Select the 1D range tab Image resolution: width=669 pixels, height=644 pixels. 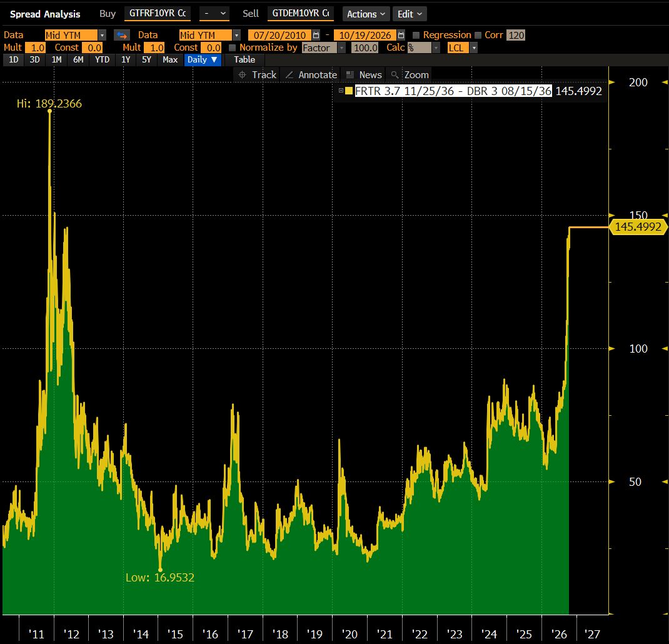pos(14,60)
